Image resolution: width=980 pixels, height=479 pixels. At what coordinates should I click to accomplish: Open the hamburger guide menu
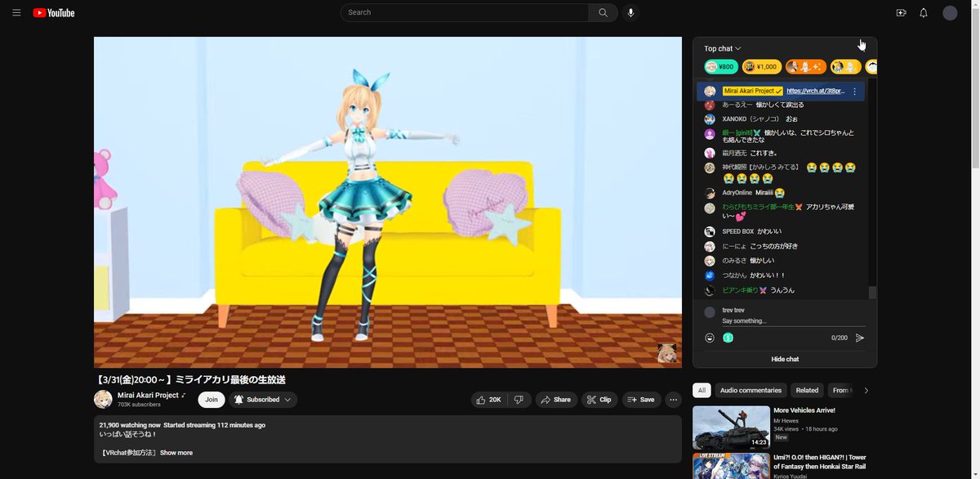tap(16, 13)
